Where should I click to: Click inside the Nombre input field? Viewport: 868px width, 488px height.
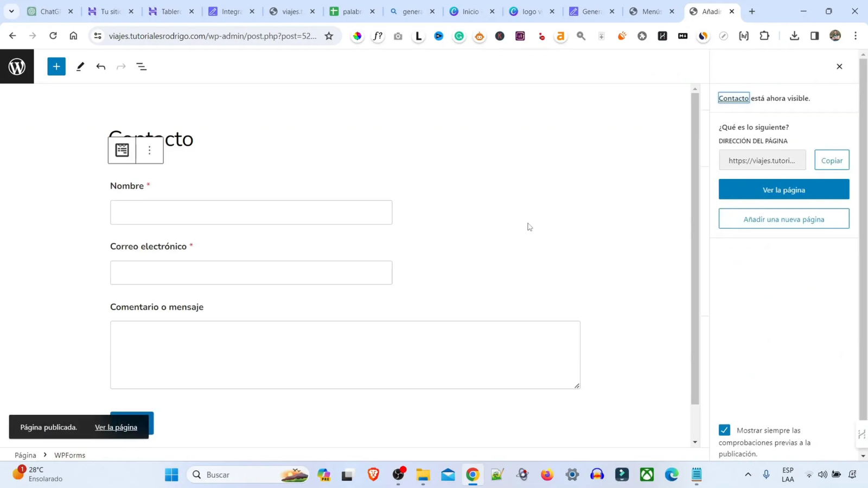point(251,211)
